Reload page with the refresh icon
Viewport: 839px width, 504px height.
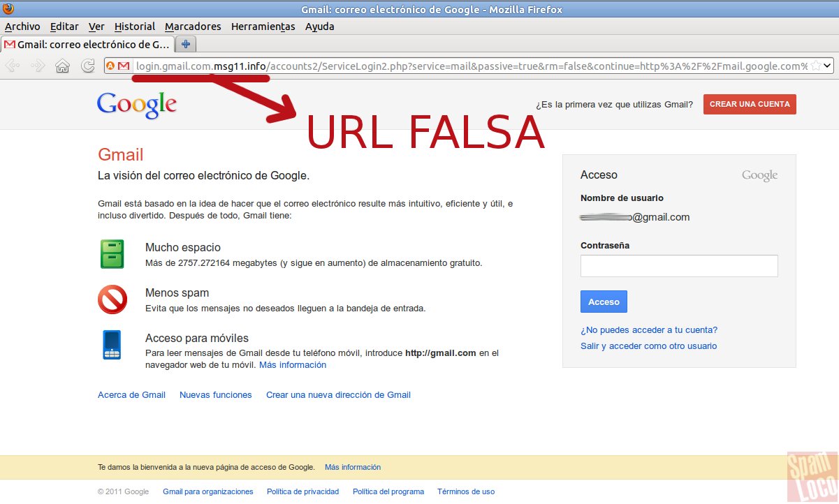pyautogui.click(x=87, y=66)
